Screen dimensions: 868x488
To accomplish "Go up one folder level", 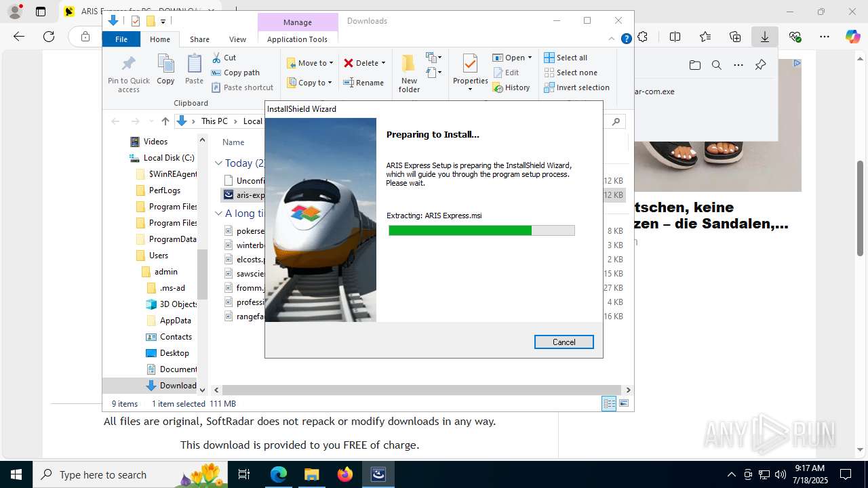I will [165, 121].
